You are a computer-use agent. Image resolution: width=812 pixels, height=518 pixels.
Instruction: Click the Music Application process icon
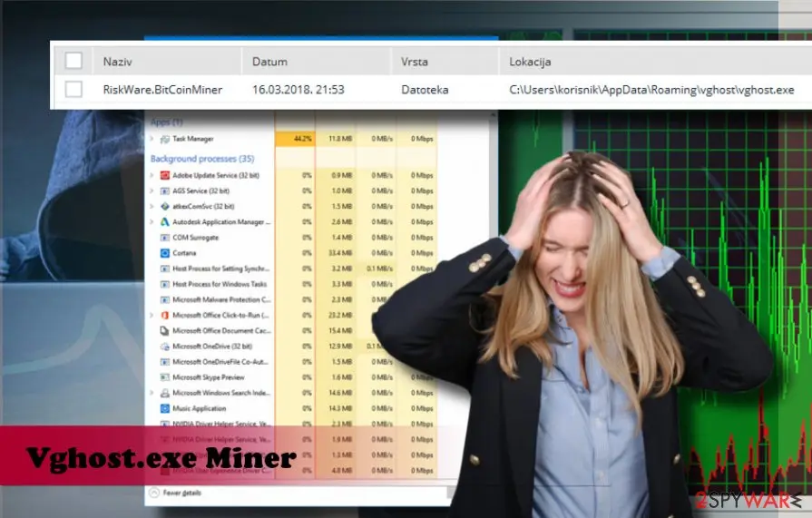pyautogui.click(x=165, y=408)
